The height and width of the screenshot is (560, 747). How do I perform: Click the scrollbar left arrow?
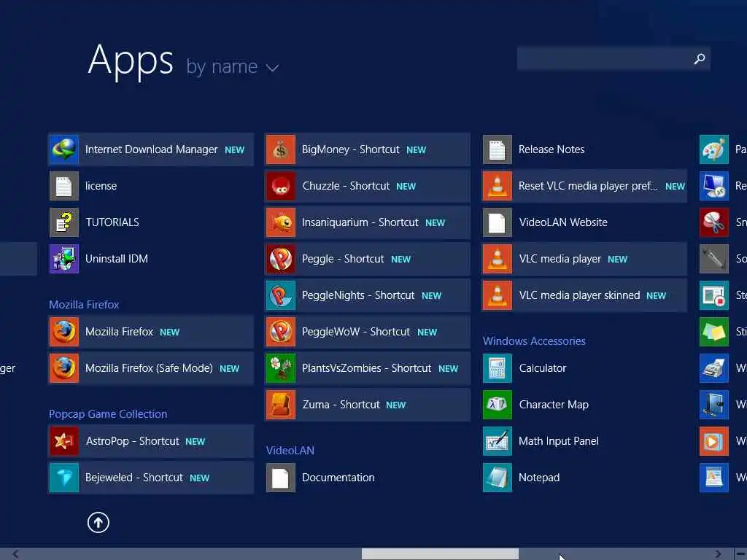[16, 554]
